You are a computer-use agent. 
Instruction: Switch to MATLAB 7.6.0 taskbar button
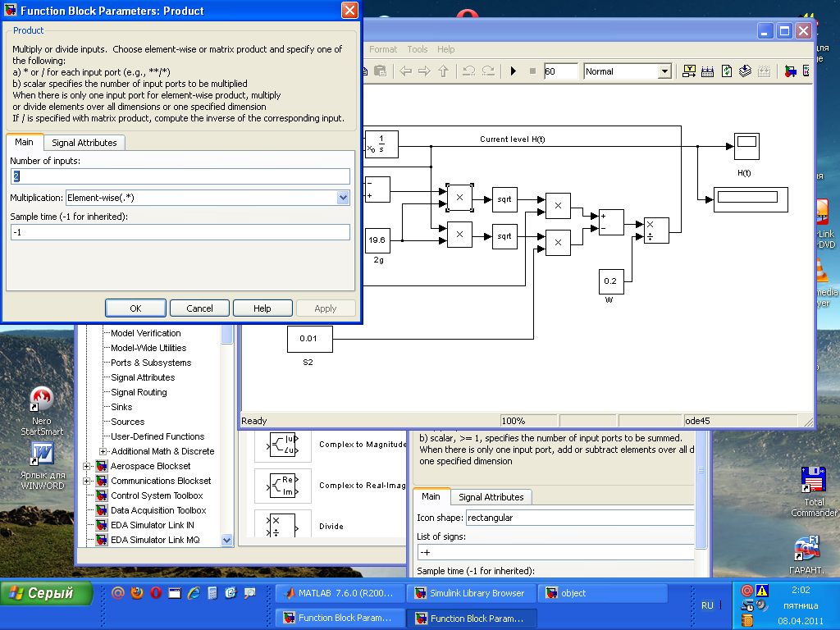click(340, 593)
